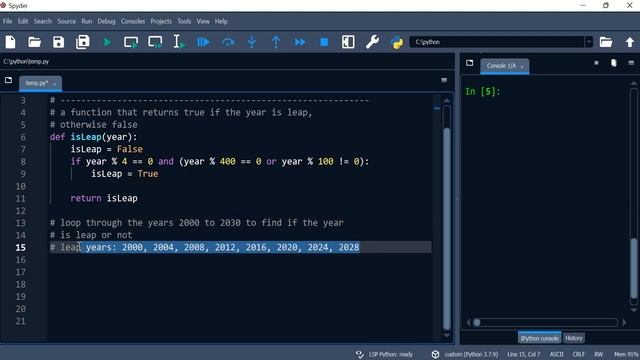The image size is (640, 360).
Task: Open Preferences with the wrench icon
Action: 372,42
